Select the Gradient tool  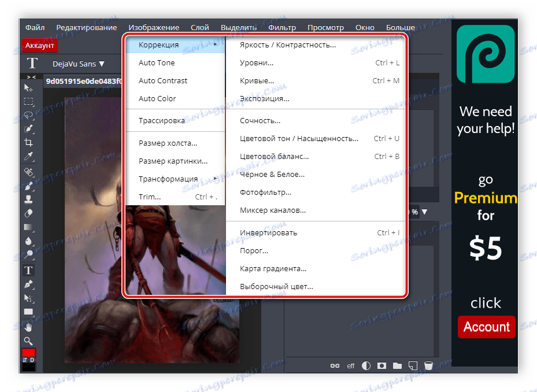[28, 227]
